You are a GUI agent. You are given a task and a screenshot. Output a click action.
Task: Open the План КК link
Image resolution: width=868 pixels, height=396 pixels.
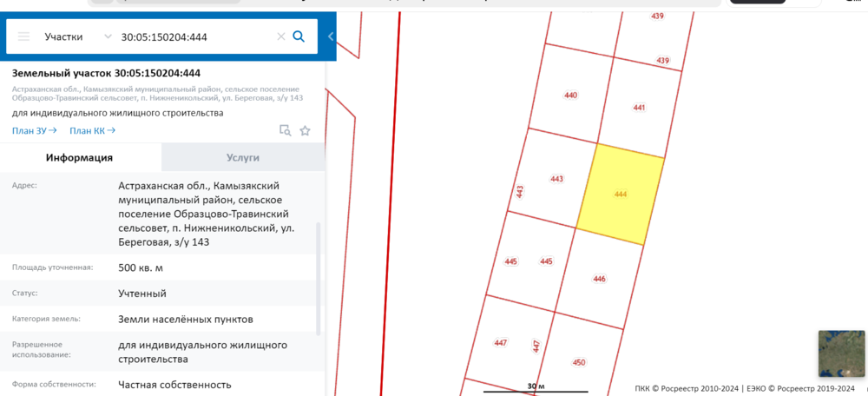click(x=92, y=131)
